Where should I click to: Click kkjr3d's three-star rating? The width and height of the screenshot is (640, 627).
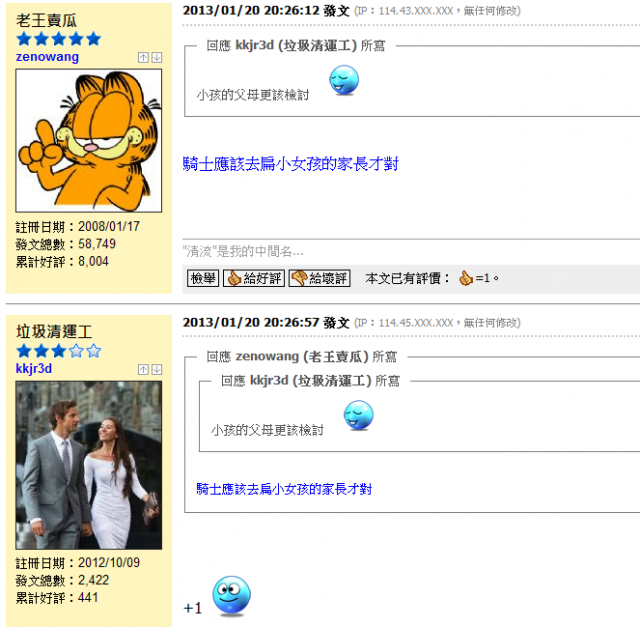[x=58, y=351]
